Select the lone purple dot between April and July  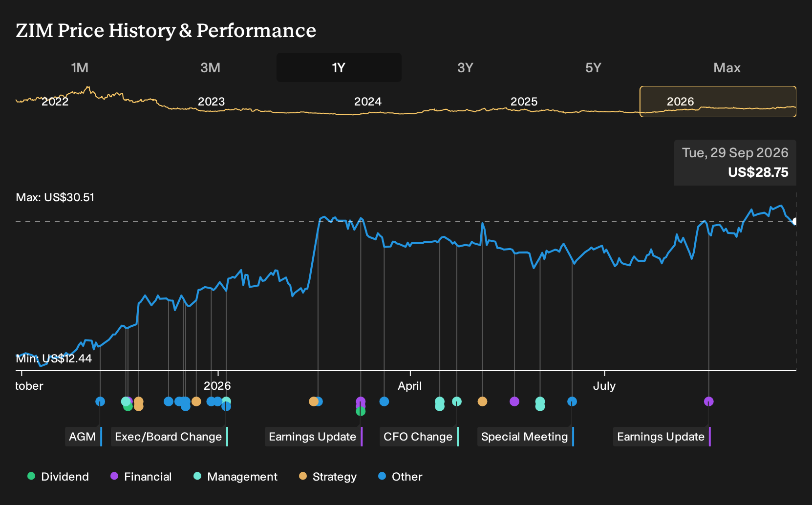point(514,401)
